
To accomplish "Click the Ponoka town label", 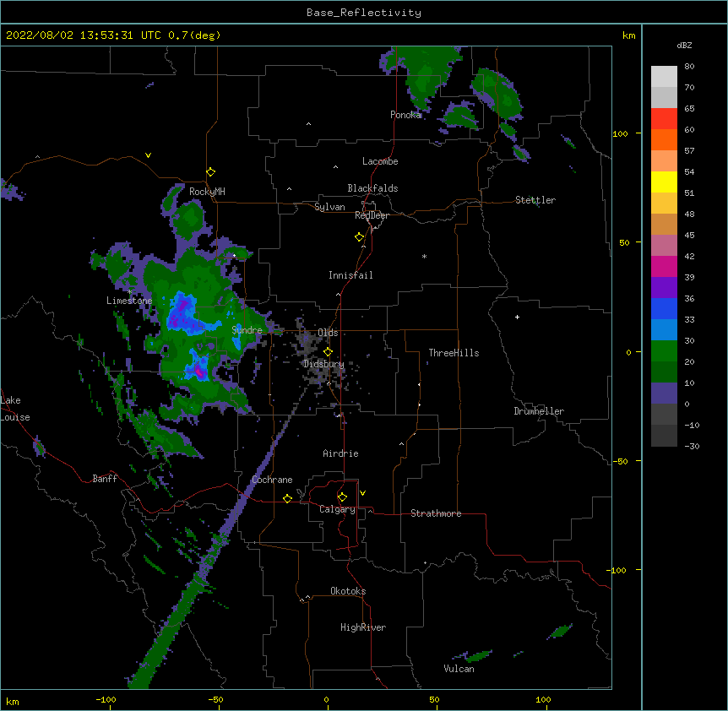I will [405, 115].
